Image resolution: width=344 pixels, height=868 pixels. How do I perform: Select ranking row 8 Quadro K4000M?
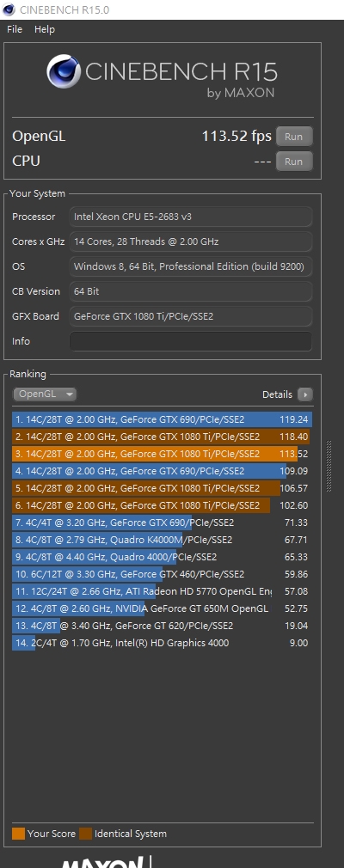coord(163,540)
